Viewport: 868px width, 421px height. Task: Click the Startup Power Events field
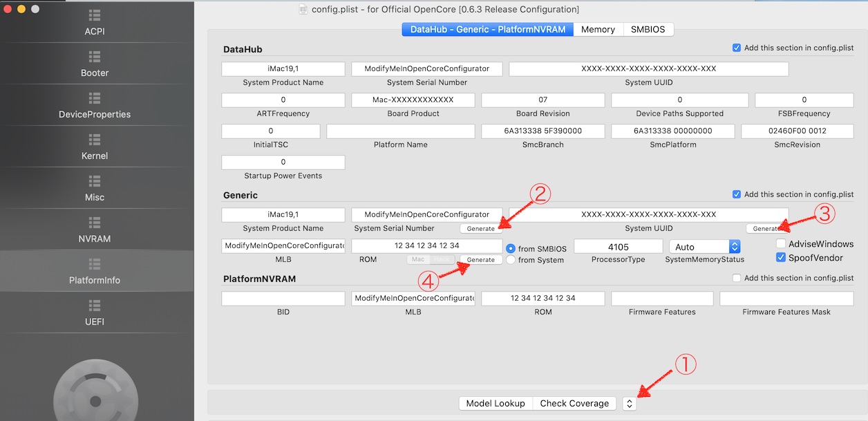click(x=283, y=162)
